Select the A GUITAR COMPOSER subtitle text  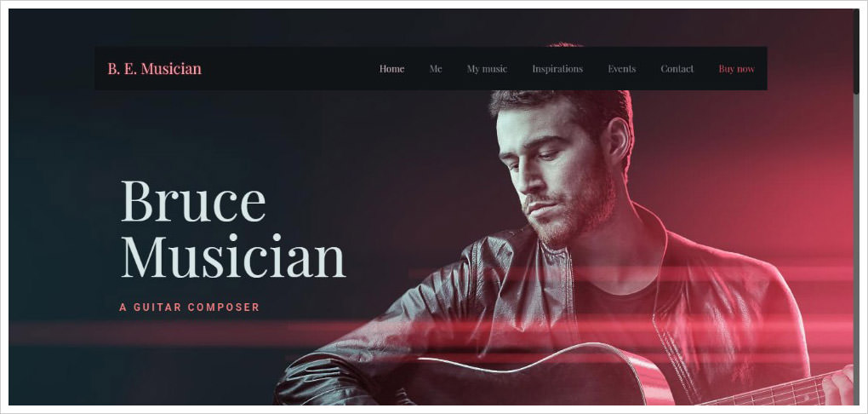[189, 307]
